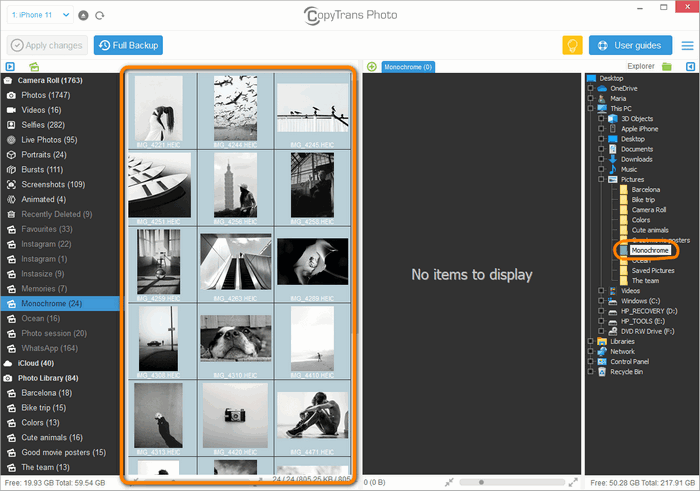Select the Monochrome (0) tab
Viewport: 700px width, 491px height.
[408, 67]
